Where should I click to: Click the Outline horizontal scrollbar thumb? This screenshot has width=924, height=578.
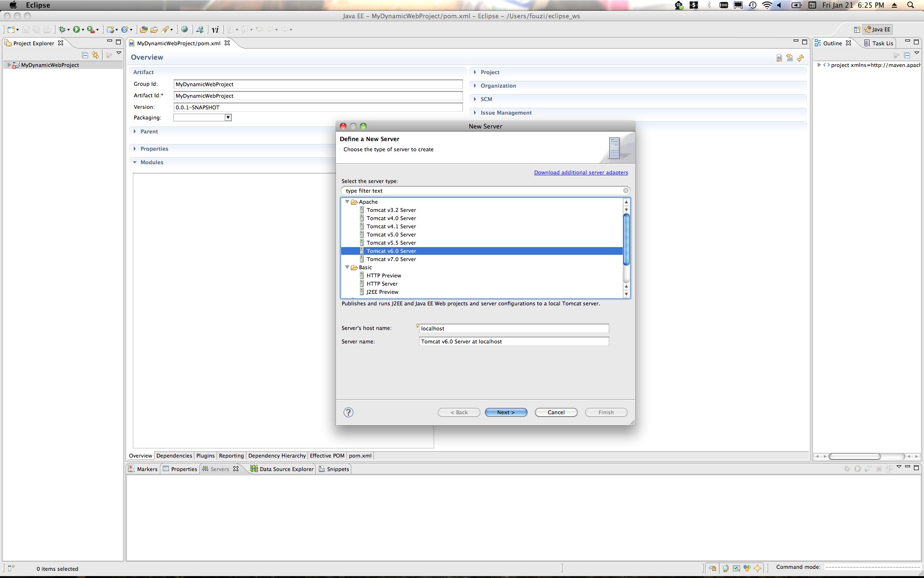855,456
